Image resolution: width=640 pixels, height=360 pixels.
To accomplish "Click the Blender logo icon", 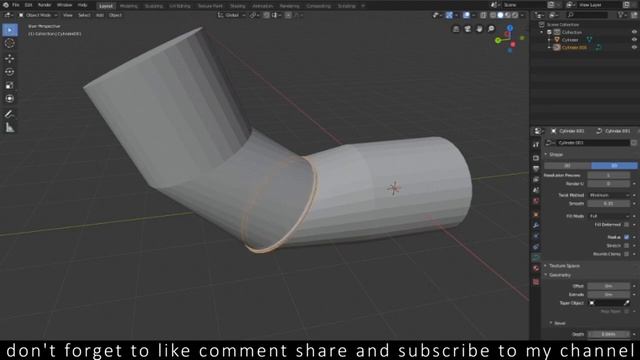I will 6,5.
